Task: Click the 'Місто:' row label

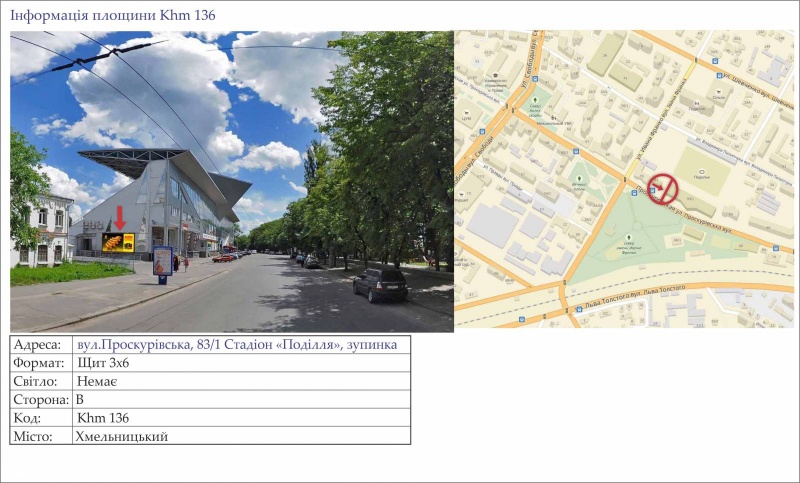Action: tap(36, 436)
